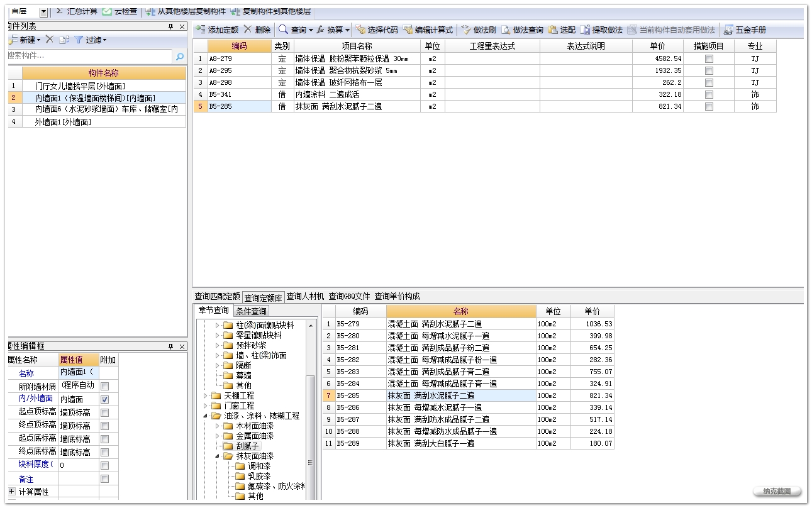Click 当前构件自动套用做法 toolbar item
This screenshot has width=812, height=508.
pyautogui.click(x=671, y=30)
